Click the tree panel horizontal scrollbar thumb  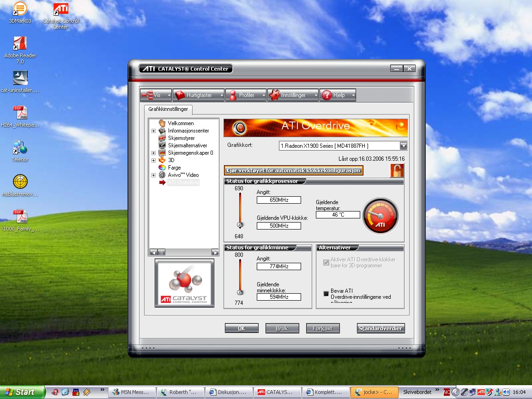(x=162, y=252)
